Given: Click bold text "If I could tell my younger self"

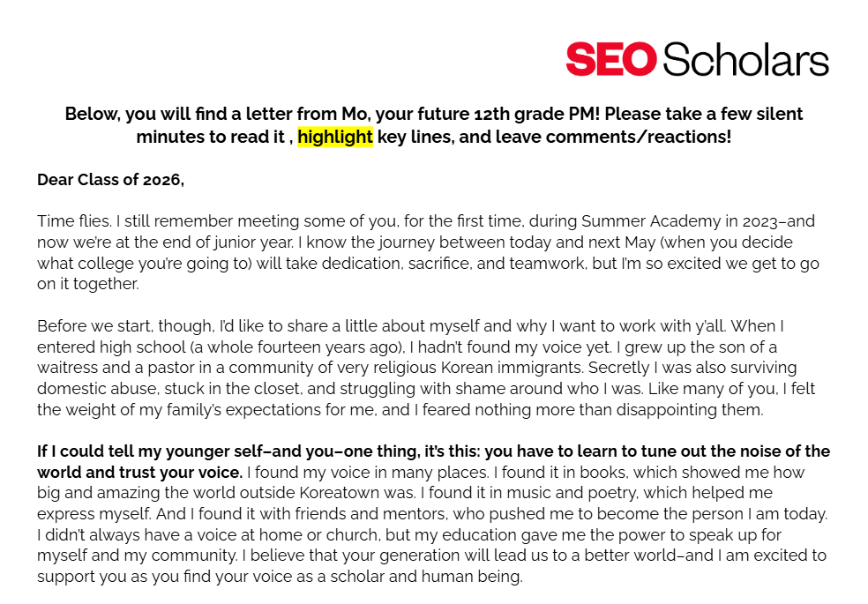Looking at the screenshot, I should pyautogui.click(x=150, y=451).
